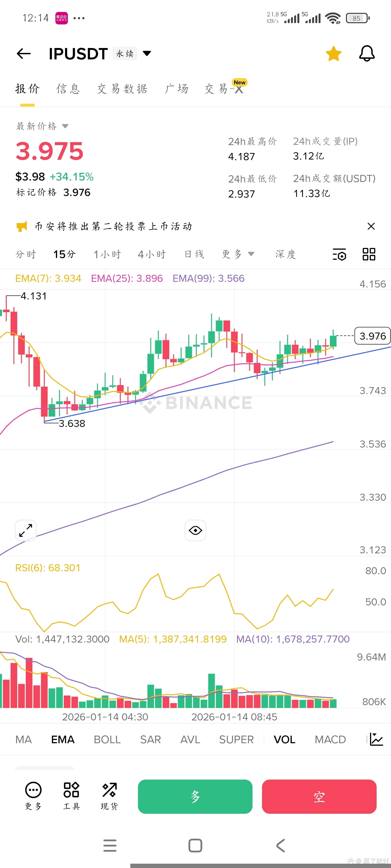Open the 深度 depth view
This screenshot has height=868, width=391.
[x=286, y=254]
